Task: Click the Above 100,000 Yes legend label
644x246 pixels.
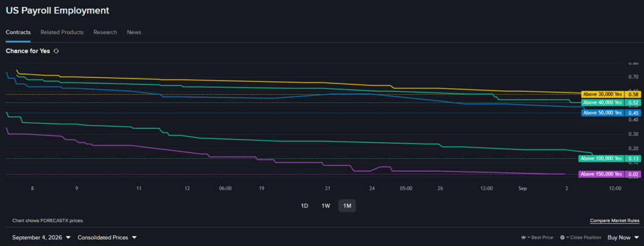Action: (601, 158)
